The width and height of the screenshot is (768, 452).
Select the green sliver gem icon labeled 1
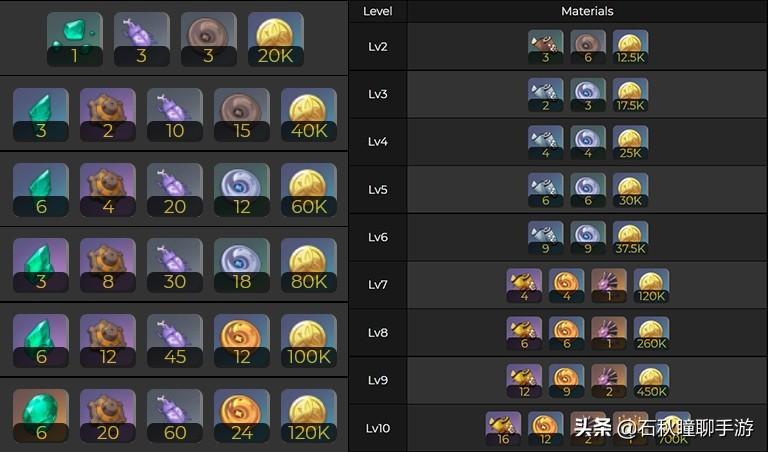click(x=75, y=39)
